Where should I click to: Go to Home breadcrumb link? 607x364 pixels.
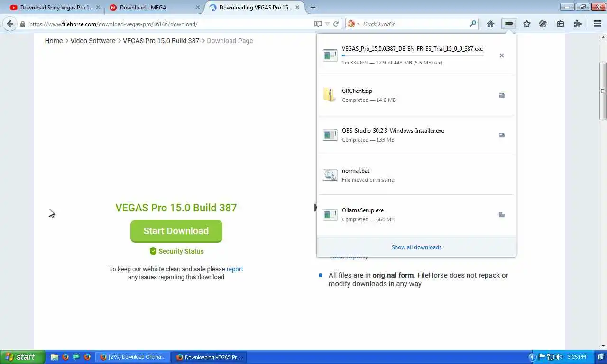[54, 41]
